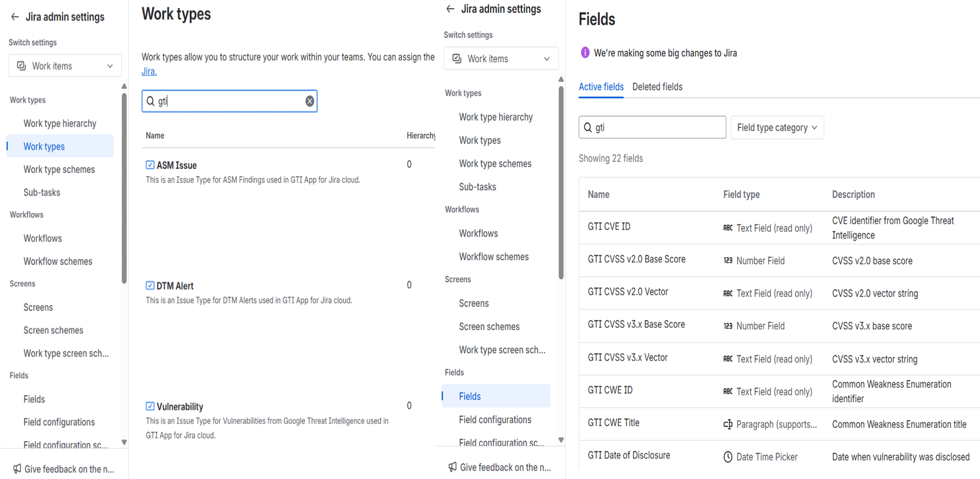
Task: Uncheck the Vulnerability work type checkbox
Action: pos(150,406)
